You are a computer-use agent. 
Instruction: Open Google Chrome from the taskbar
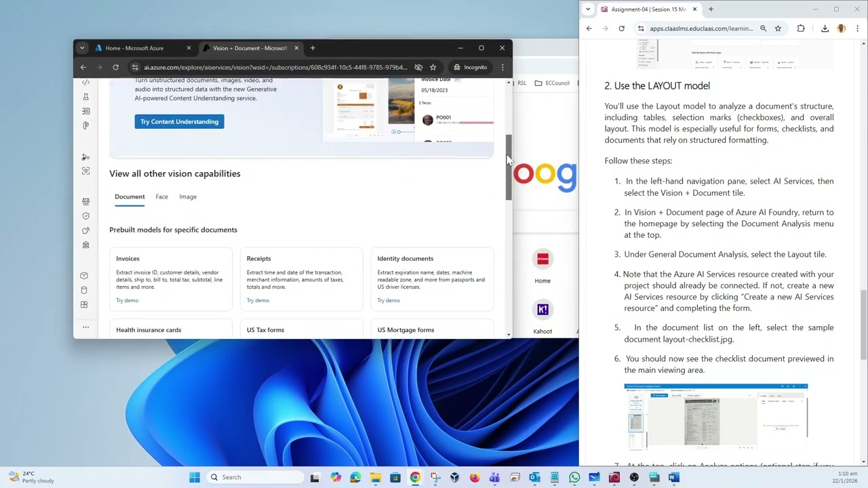[415, 477]
